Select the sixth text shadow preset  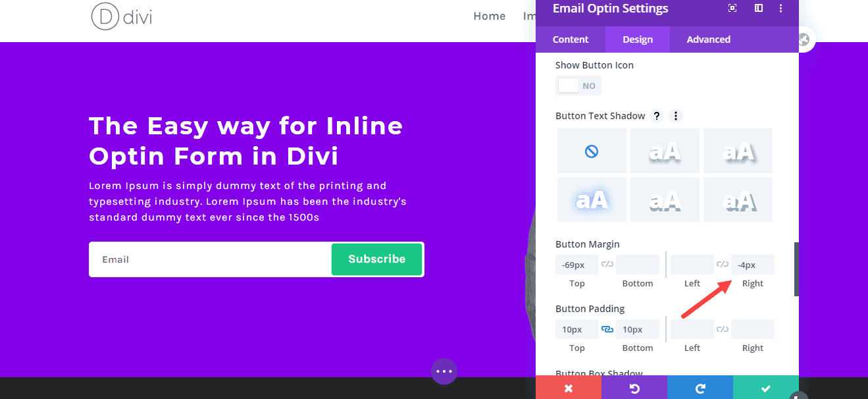coord(738,199)
